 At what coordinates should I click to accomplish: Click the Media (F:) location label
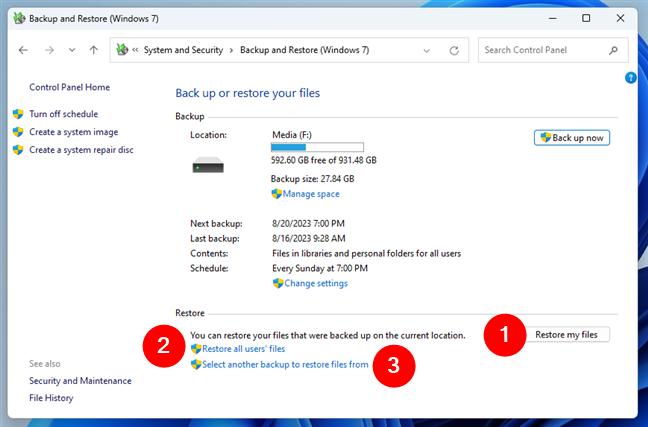click(292, 135)
